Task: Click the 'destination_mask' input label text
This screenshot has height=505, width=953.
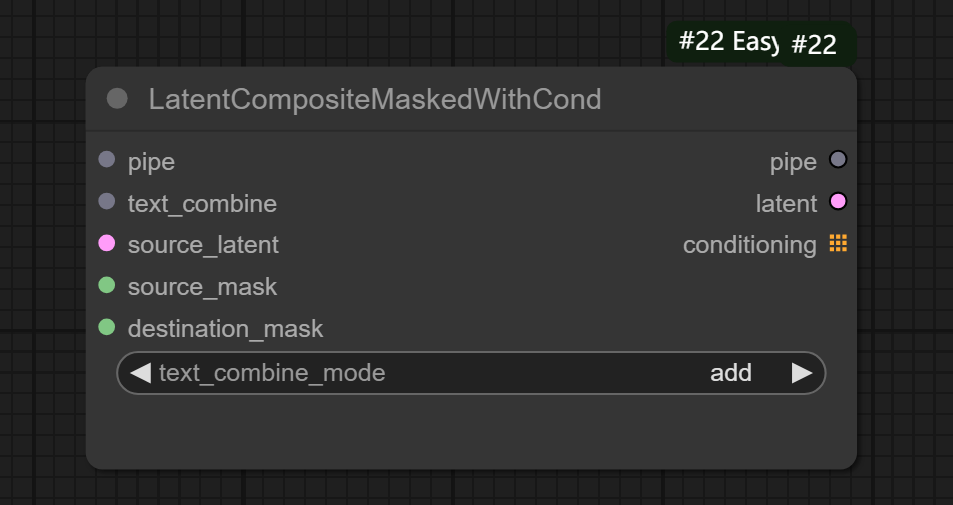Action: (225, 329)
